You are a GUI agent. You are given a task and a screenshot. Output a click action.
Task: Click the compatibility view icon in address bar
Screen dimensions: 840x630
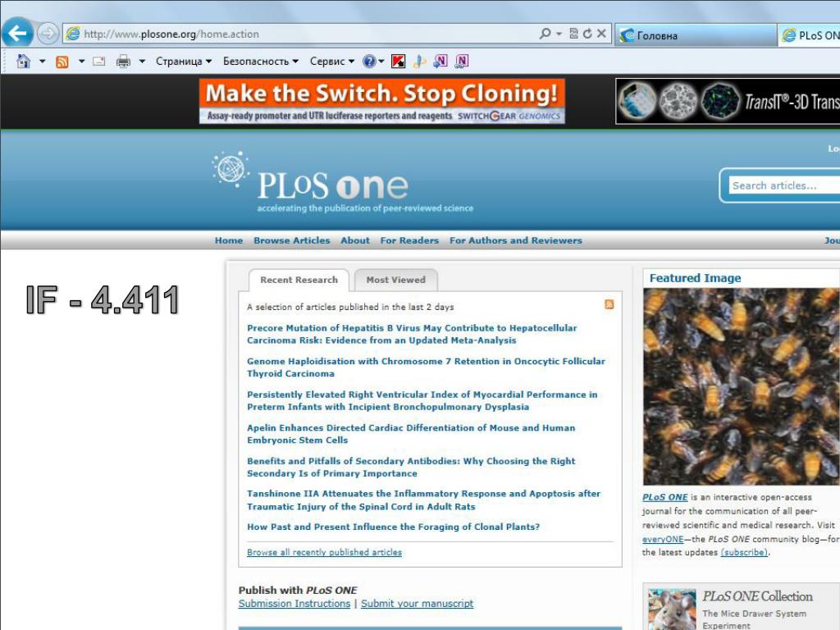pos(573,34)
